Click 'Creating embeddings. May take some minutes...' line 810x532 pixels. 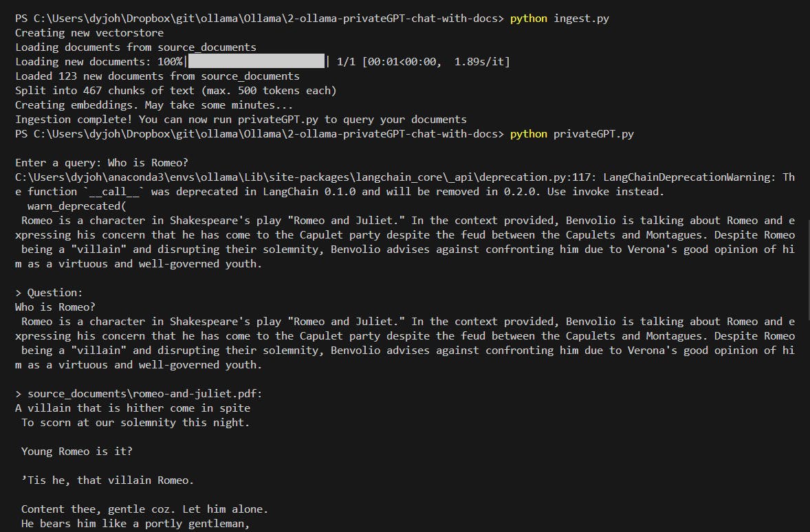(154, 105)
